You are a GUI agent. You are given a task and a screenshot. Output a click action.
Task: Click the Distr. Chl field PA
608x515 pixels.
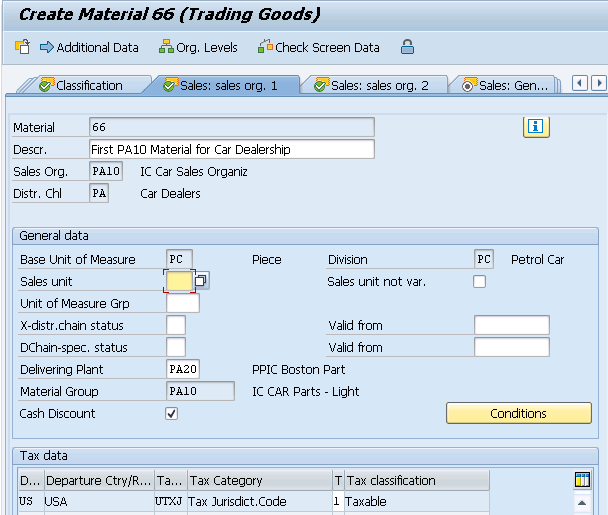[x=99, y=193]
